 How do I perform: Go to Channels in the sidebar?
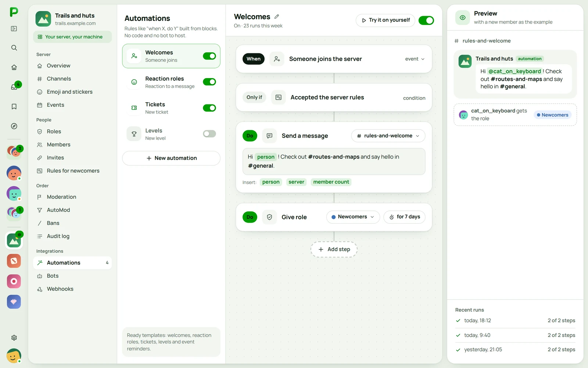point(72,79)
